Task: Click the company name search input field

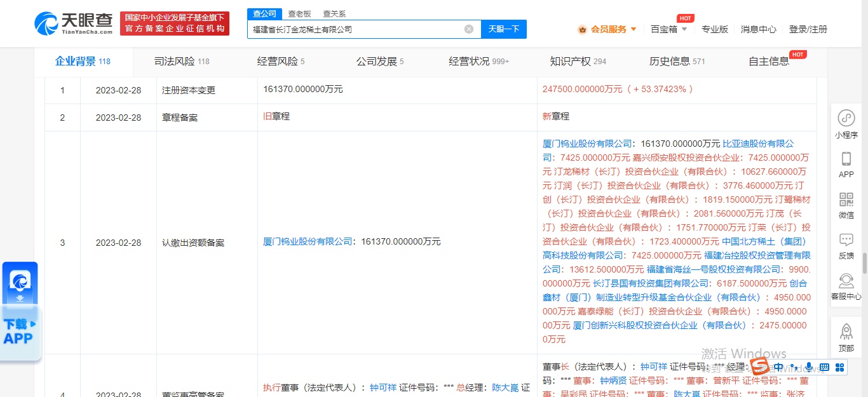Action: (356, 29)
